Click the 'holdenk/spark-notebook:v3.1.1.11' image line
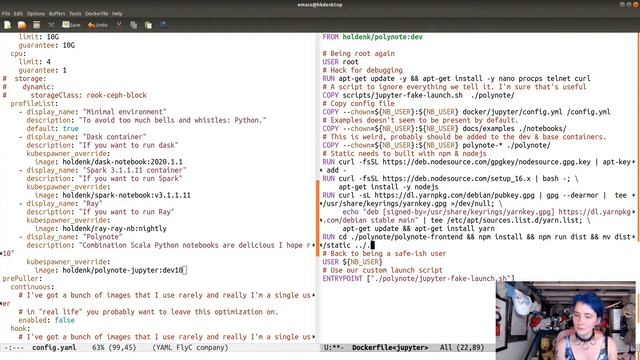Image resolution: width=640 pixels, height=360 pixels. [113, 195]
